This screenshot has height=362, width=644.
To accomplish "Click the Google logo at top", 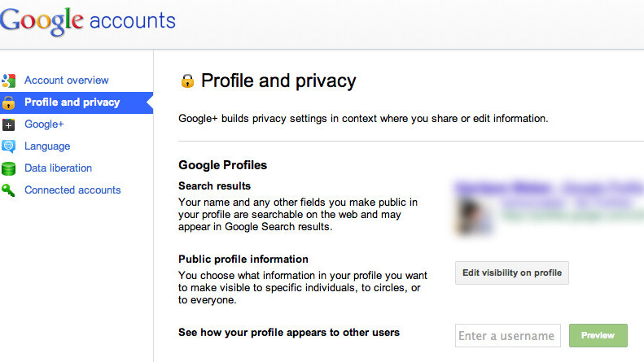I will (41, 22).
